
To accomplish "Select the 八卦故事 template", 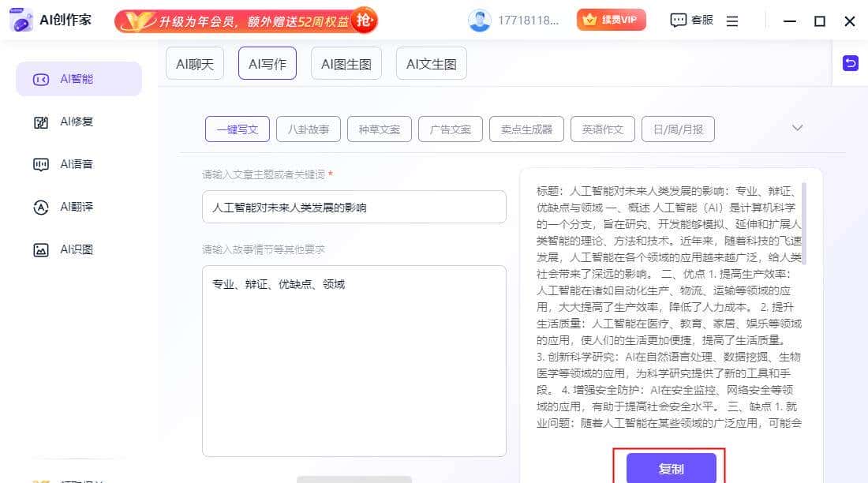I will click(x=308, y=129).
